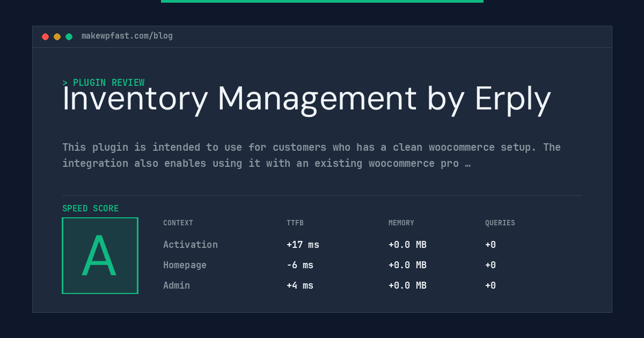Screen dimensions: 644x338
Task: Click the '-6 ms' Homepage TTFB value
Action: click(x=300, y=265)
